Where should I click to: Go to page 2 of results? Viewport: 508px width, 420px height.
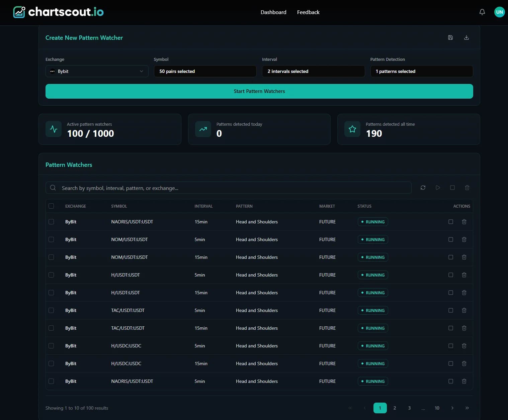(395, 408)
